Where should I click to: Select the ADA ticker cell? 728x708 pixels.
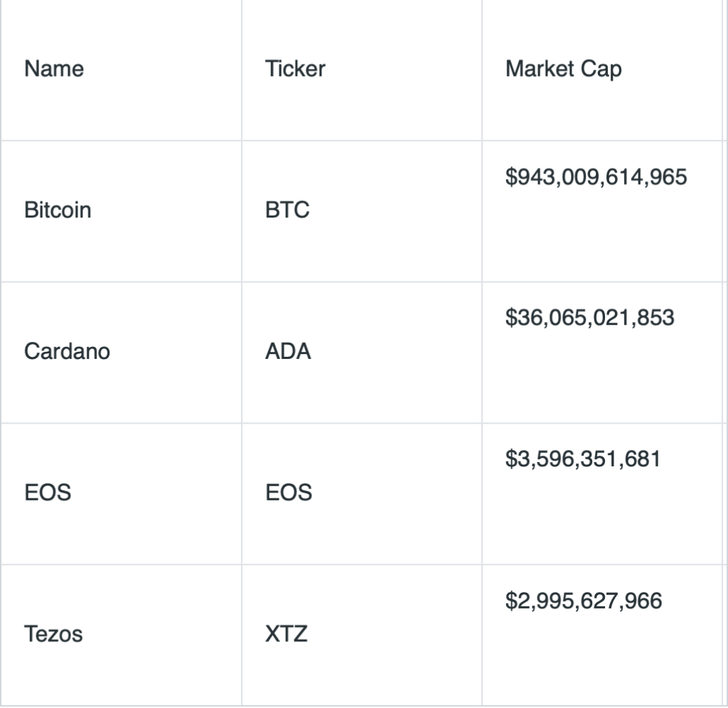(x=362, y=353)
